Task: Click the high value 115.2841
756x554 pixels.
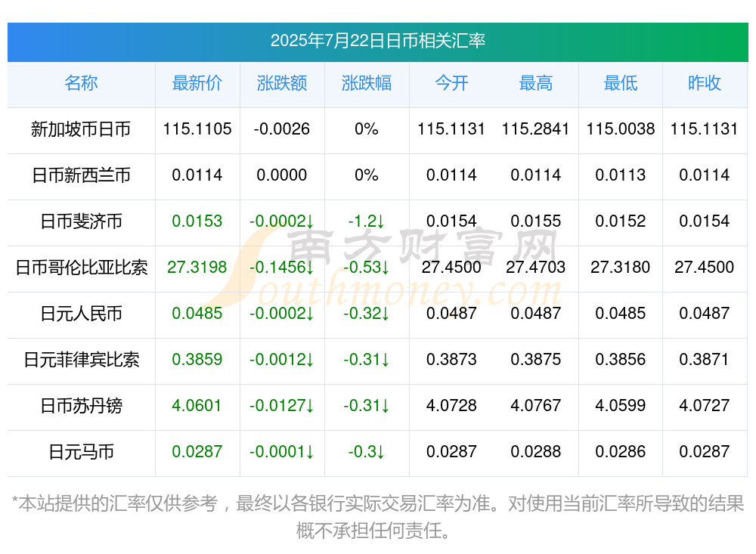Action: click(536, 128)
